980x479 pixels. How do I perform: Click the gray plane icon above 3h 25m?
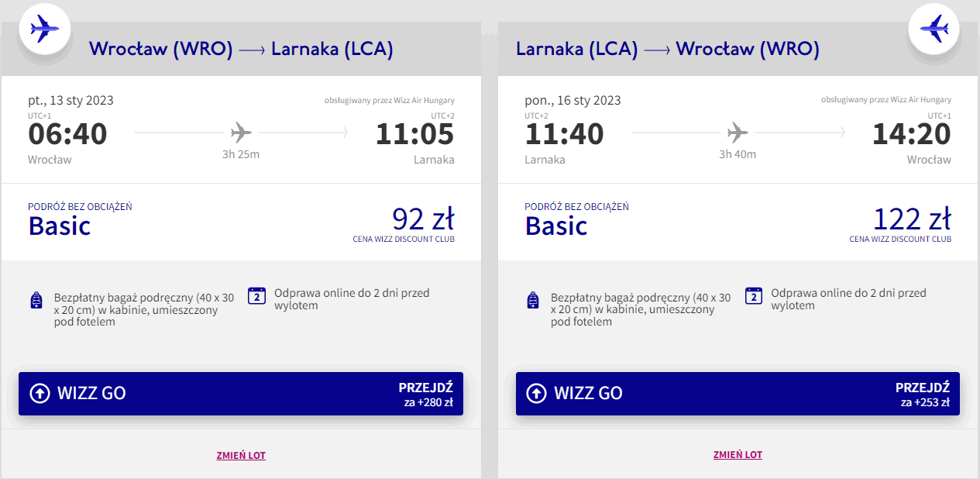coord(241,133)
